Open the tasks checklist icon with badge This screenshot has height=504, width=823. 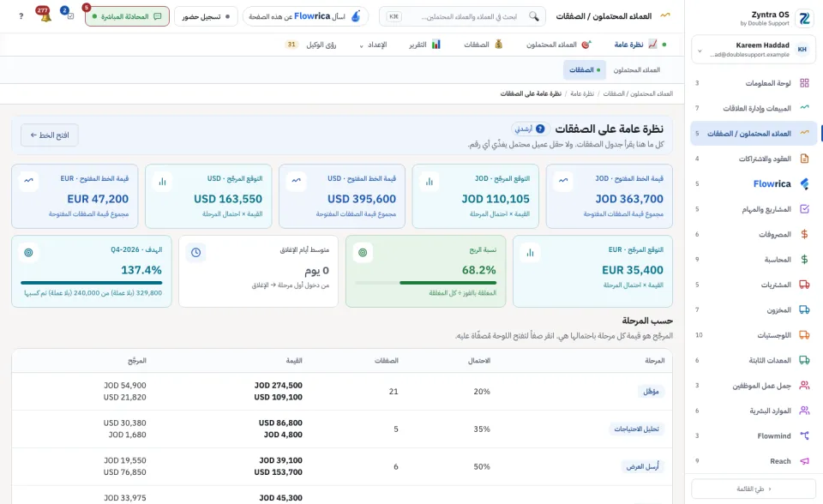pos(69,15)
